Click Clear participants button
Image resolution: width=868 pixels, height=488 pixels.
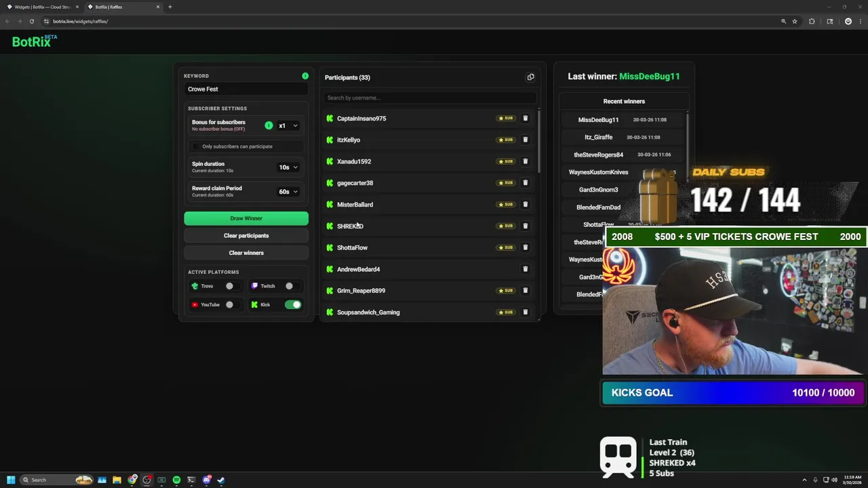pos(246,236)
